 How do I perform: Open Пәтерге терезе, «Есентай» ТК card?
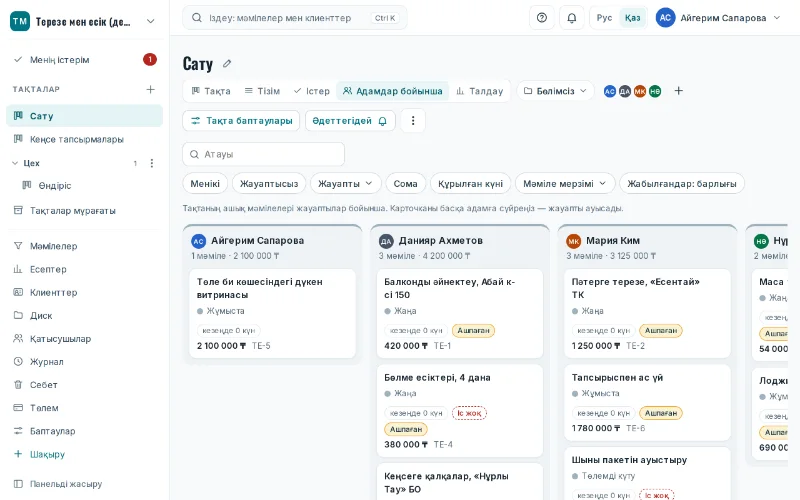pyautogui.click(x=647, y=313)
